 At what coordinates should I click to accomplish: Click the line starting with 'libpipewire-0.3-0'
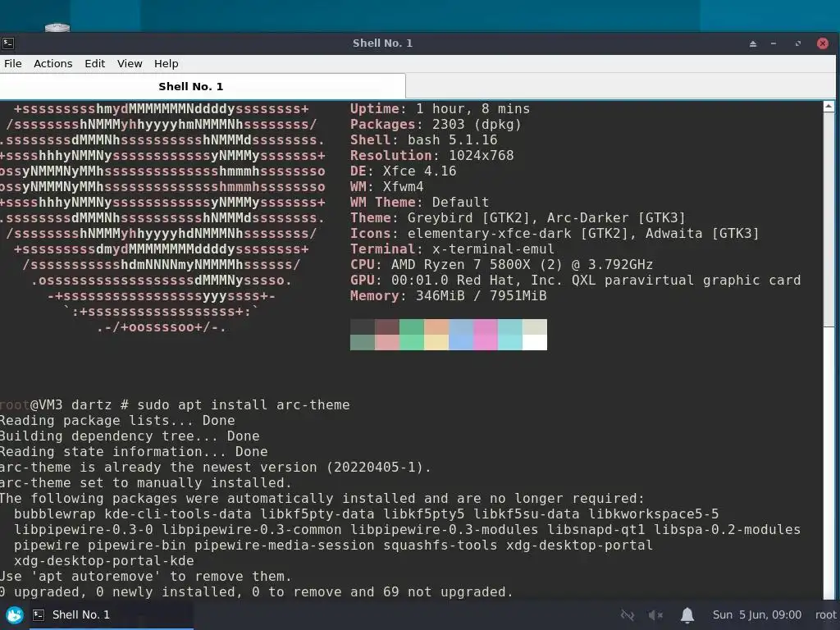point(407,529)
